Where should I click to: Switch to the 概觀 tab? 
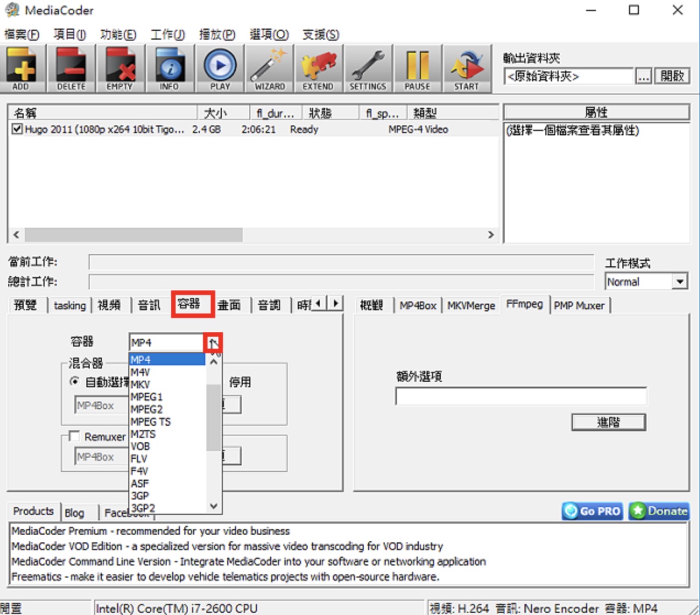pyautogui.click(x=372, y=305)
